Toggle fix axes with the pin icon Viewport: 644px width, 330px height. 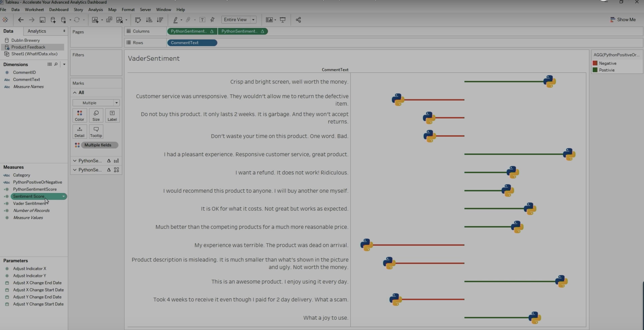click(212, 20)
